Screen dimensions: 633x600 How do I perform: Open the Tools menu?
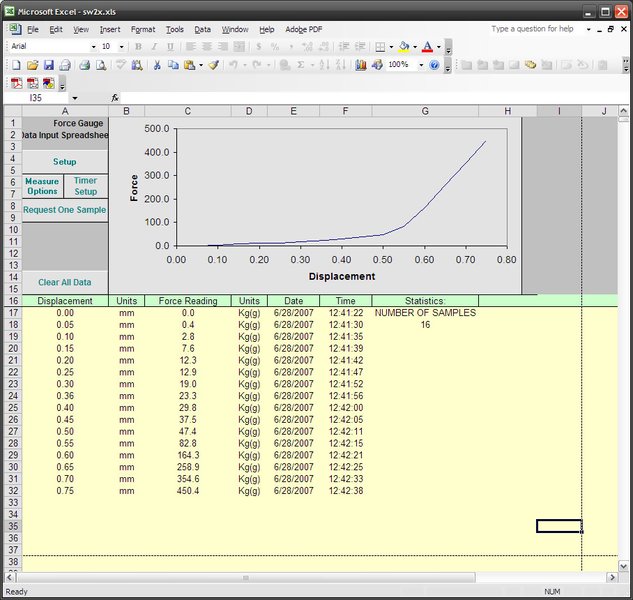click(175, 30)
